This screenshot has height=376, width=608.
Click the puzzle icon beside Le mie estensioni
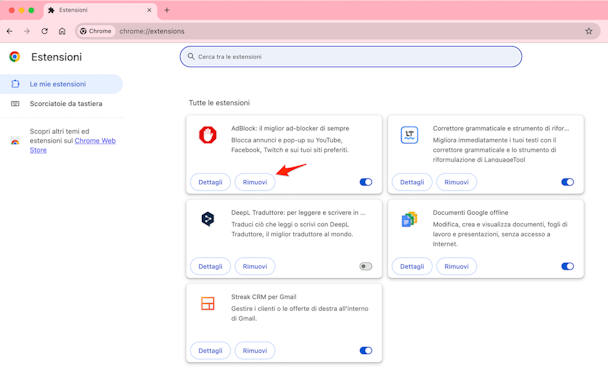15,84
